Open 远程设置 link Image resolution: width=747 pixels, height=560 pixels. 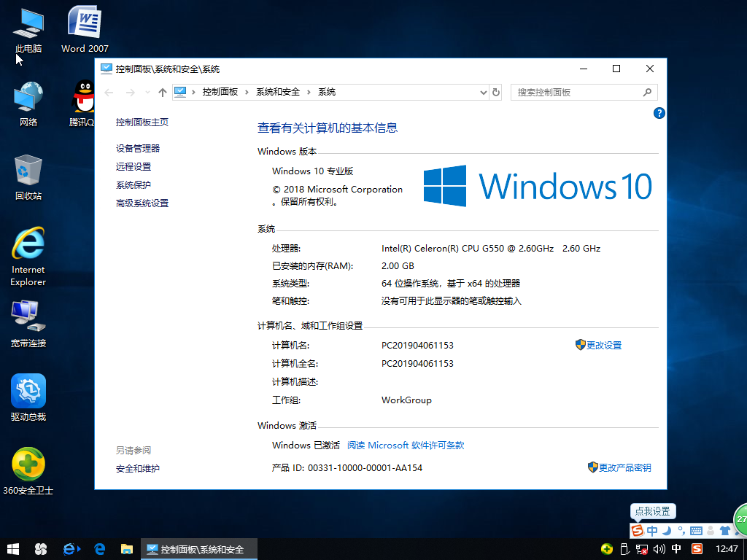133,167
